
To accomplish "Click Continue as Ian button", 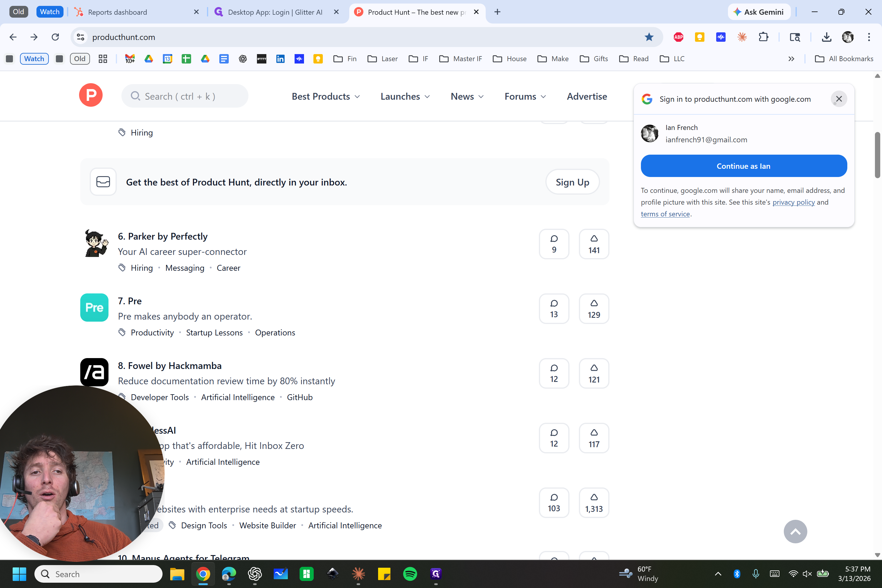I will tap(743, 166).
